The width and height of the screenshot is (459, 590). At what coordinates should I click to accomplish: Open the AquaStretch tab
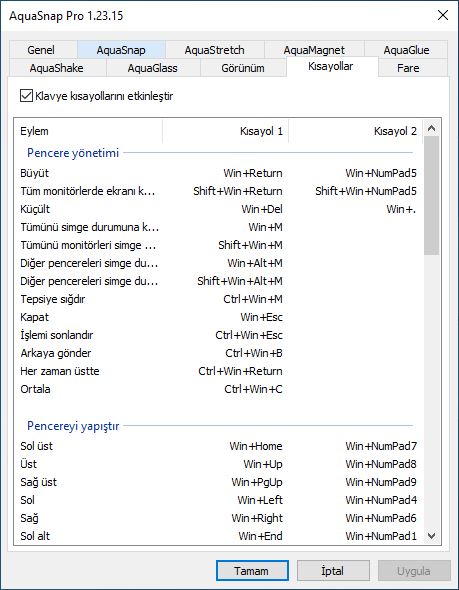click(x=214, y=50)
